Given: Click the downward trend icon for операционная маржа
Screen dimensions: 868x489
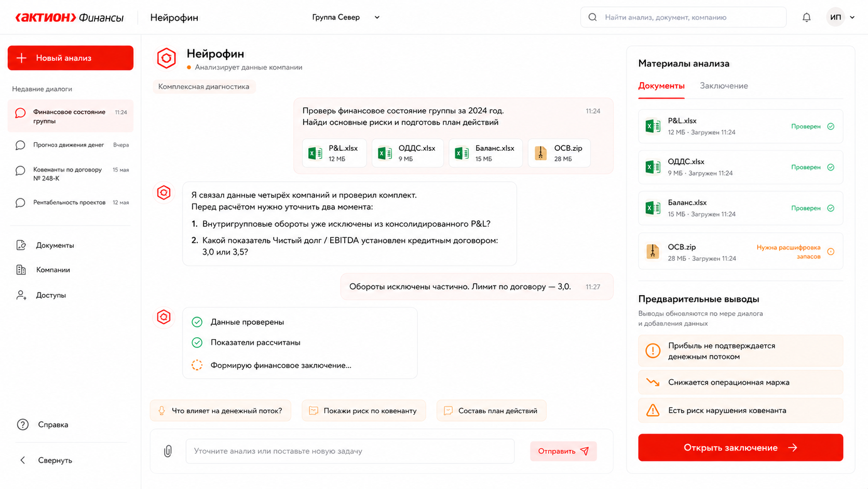Looking at the screenshot, I should 653,382.
